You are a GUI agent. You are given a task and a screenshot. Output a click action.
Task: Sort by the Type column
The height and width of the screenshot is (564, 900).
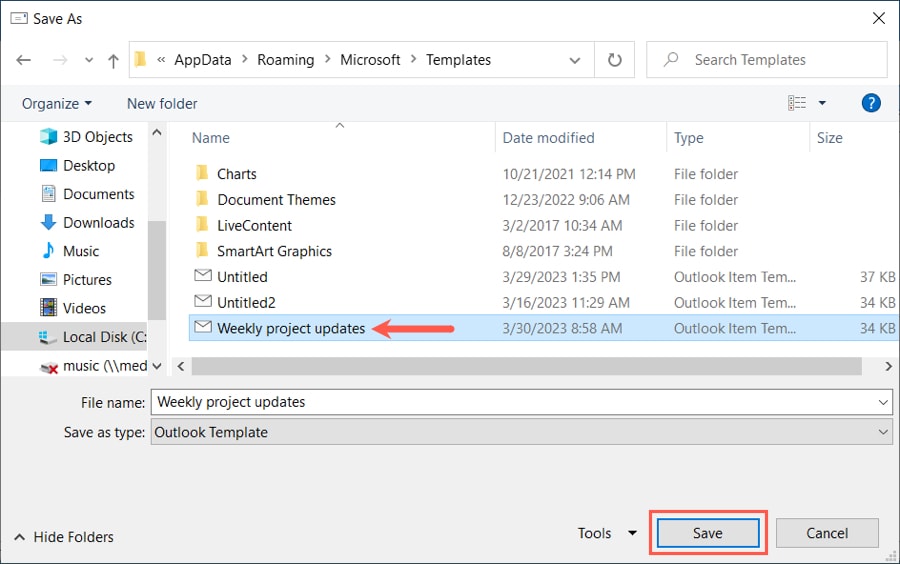click(688, 138)
